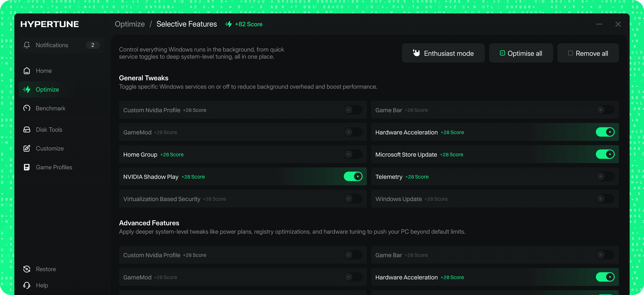Enable the Home Group toggle
Image resolution: width=644 pixels, height=295 pixels.
click(x=353, y=154)
